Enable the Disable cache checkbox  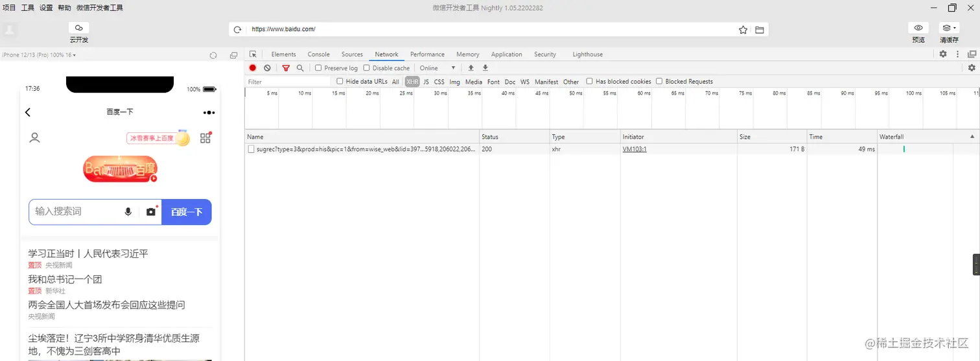coord(366,68)
